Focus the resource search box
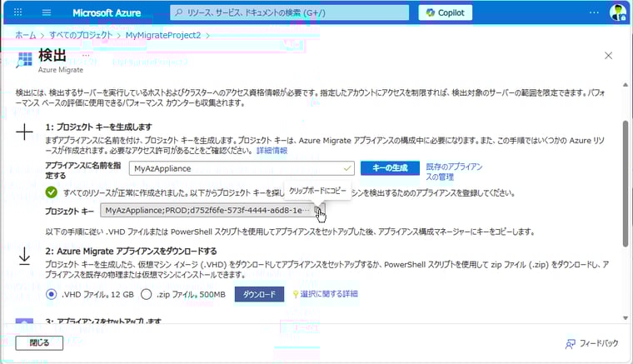This screenshot has height=364, width=633. coord(290,12)
